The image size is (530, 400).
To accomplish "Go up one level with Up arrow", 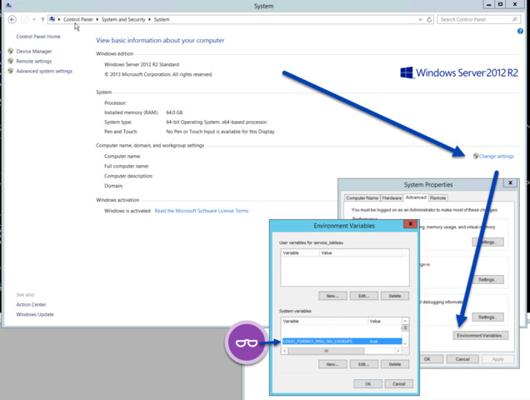I will click(x=43, y=20).
